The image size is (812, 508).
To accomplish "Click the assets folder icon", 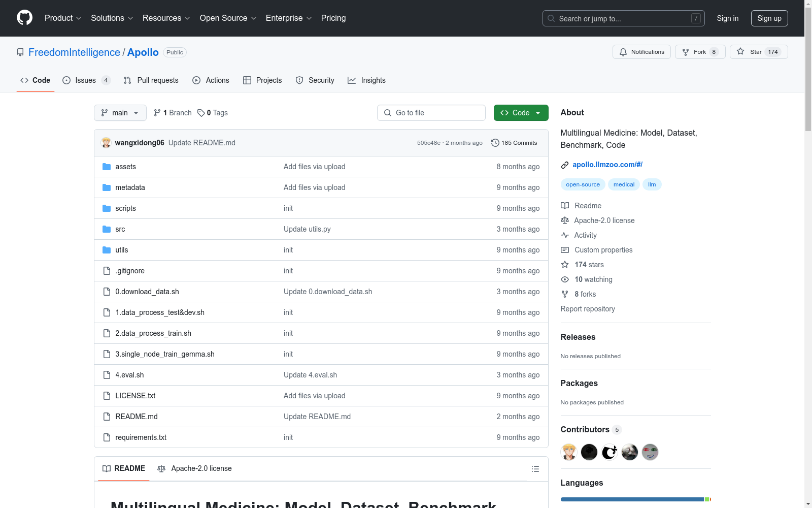I will click(x=107, y=167).
